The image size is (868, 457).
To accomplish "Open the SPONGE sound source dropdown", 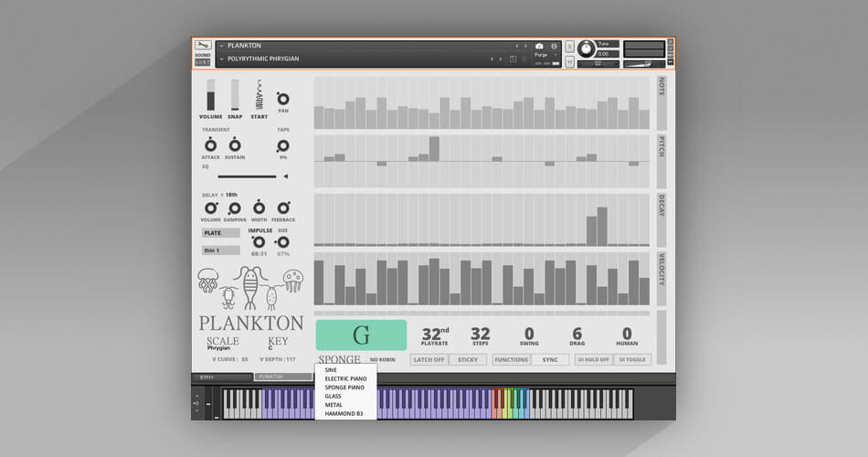I will [x=339, y=359].
